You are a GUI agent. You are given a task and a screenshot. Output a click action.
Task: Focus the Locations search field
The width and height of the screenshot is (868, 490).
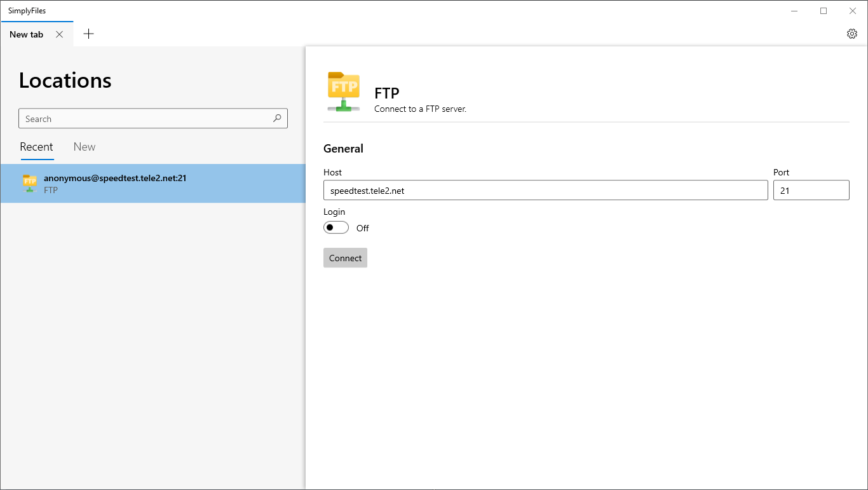(146, 119)
